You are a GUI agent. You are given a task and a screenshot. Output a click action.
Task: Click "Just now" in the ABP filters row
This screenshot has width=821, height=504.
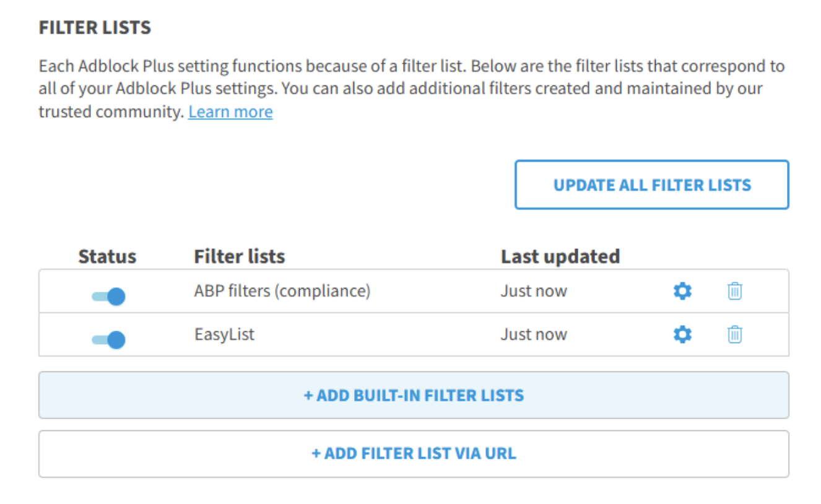tap(534, 291)
